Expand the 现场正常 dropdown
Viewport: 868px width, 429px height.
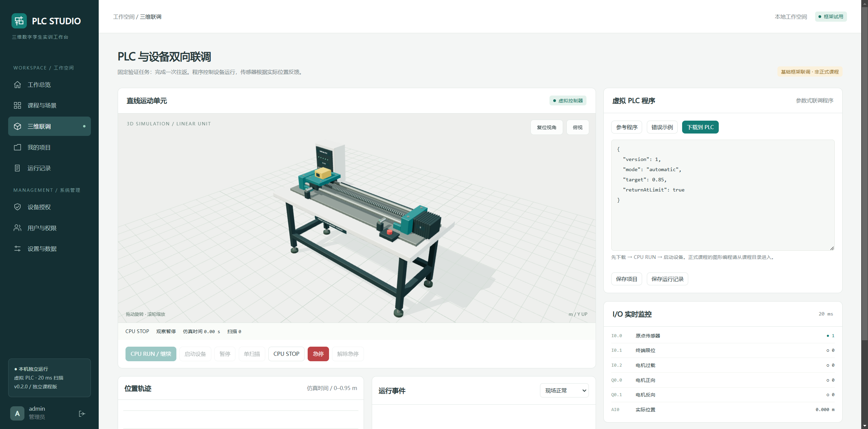click(x=564, y=391)
